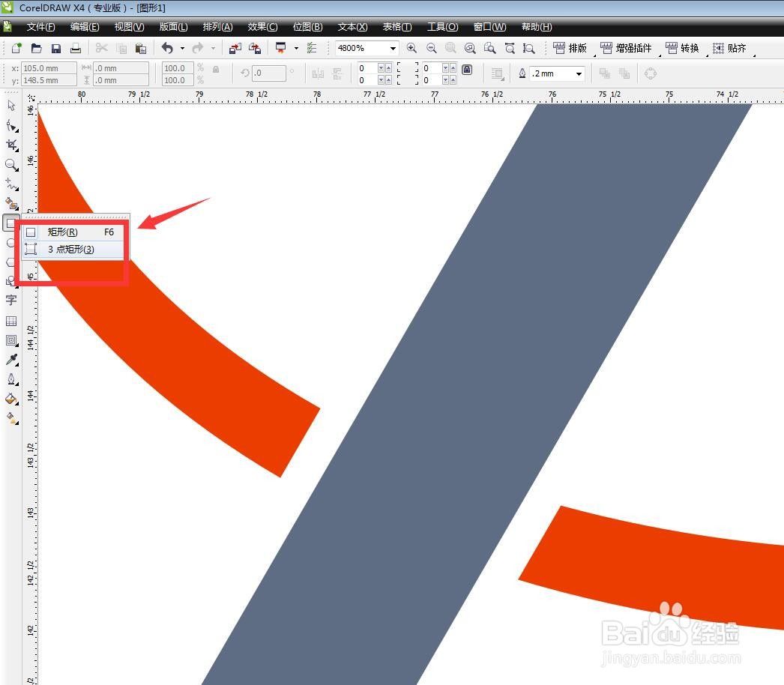This screenshot has width=784, height=685.
Task: Cut selection with scissors icon
Action: 101,48
